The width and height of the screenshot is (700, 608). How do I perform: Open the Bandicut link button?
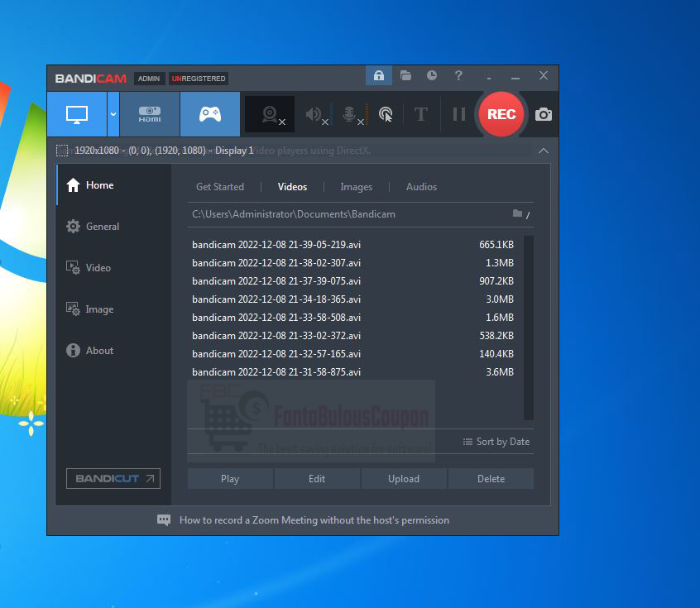(x=113, y=479)
